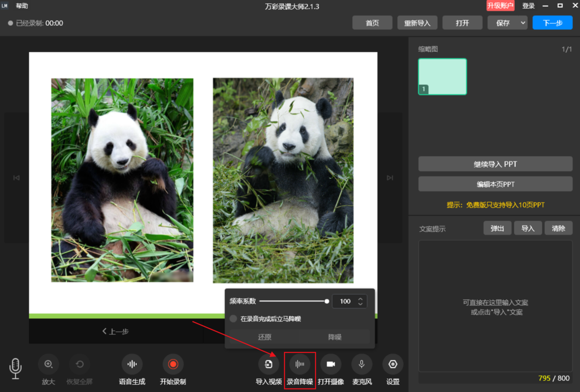Open the 录音降噪 noise reduction tool

(x=300, y=364)
